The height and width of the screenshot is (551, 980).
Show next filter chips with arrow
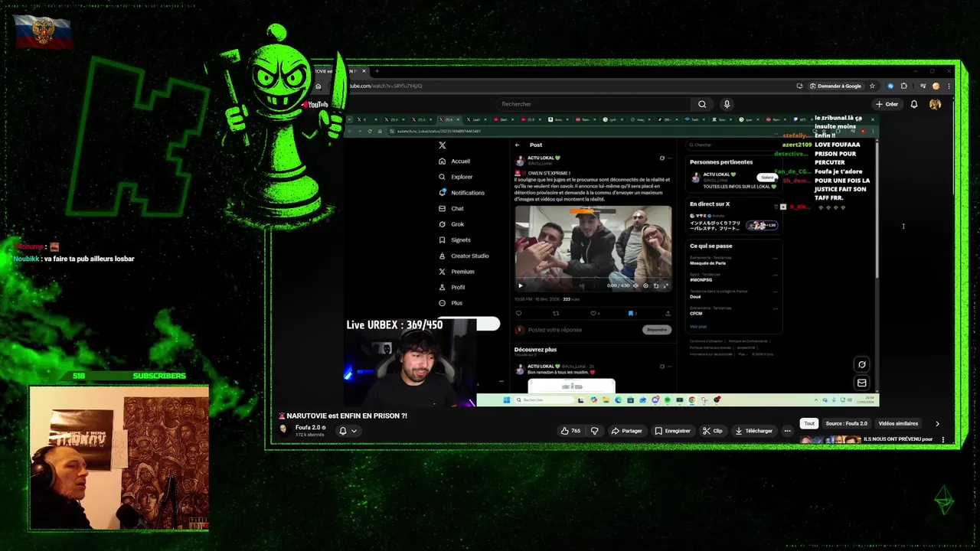tap(937, 423)
